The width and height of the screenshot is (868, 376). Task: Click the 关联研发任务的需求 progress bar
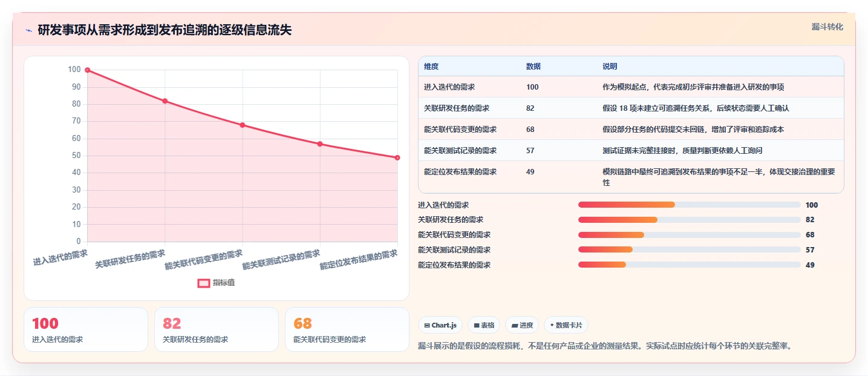click(690, 220)
